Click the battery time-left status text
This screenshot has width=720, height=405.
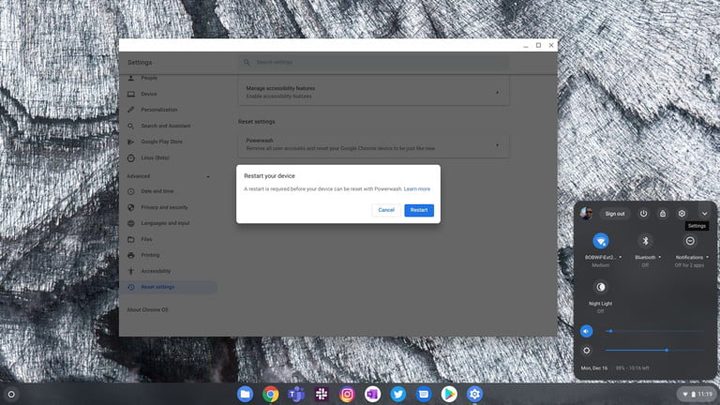coord(632,368)
